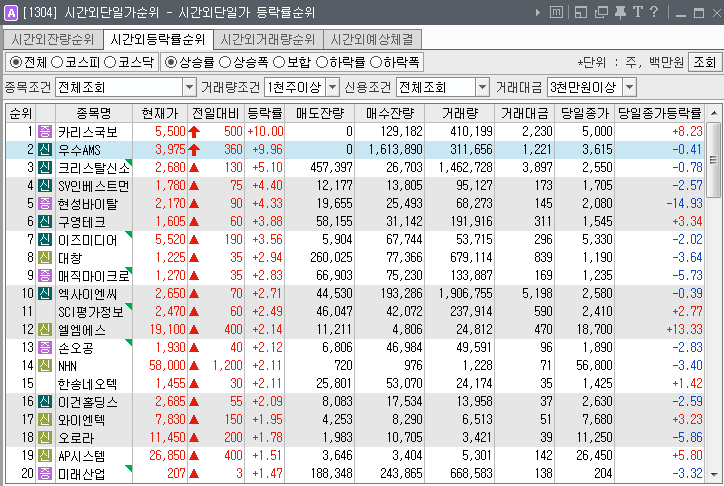Click the 3천만원이상 combo box
Viewport: 724px width, 486px height.
591,87
